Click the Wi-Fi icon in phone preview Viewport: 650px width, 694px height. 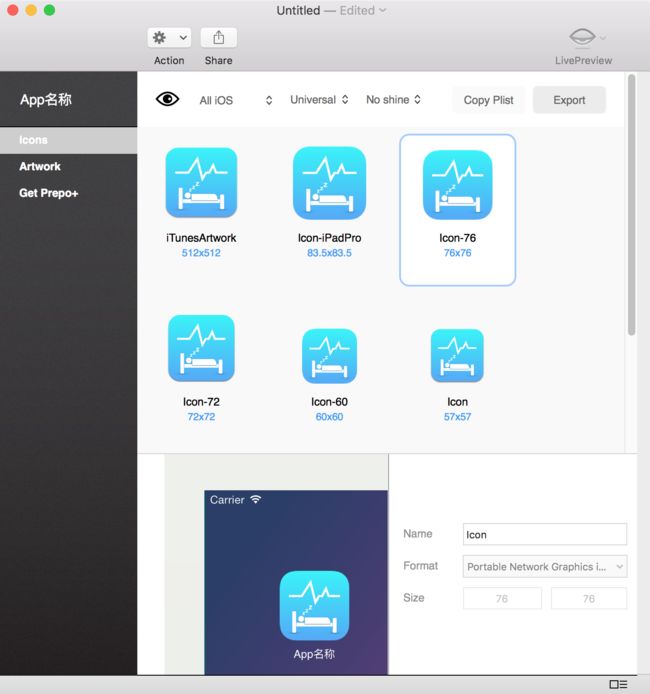[255, 499]
